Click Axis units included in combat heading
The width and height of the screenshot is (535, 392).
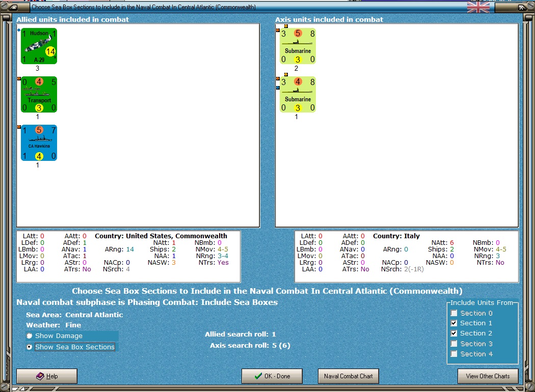[x=329, y=19]
